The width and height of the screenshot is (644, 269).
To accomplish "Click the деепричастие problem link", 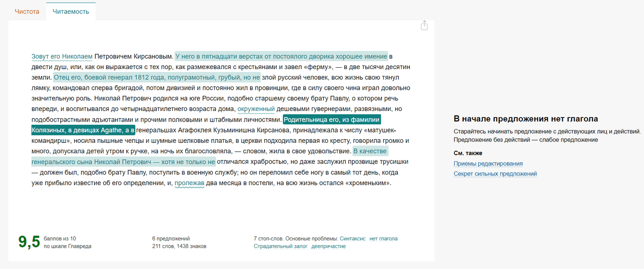I will pyautogui.click(x=328, y=246).
